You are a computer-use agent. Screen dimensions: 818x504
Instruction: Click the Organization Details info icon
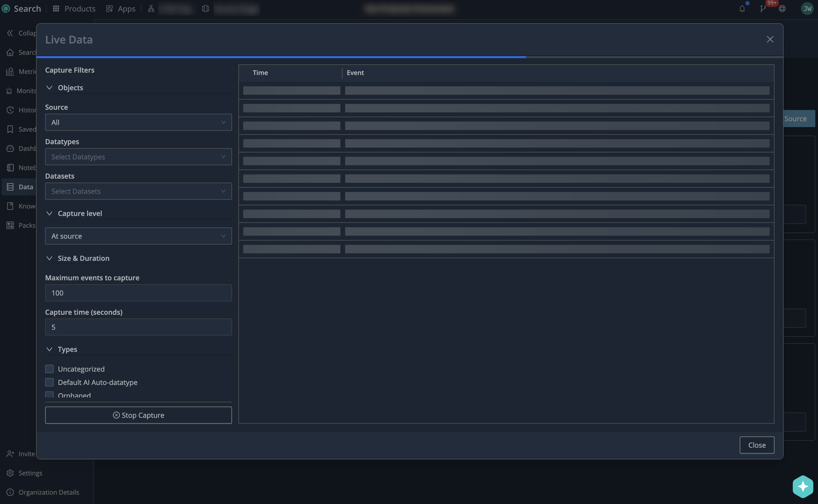[10, 492]
